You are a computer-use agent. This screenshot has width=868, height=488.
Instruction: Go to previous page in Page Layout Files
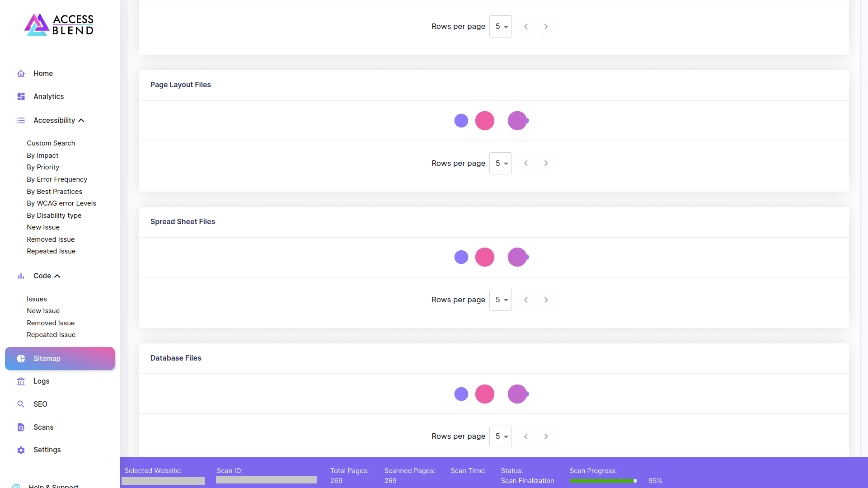(526, 163)
